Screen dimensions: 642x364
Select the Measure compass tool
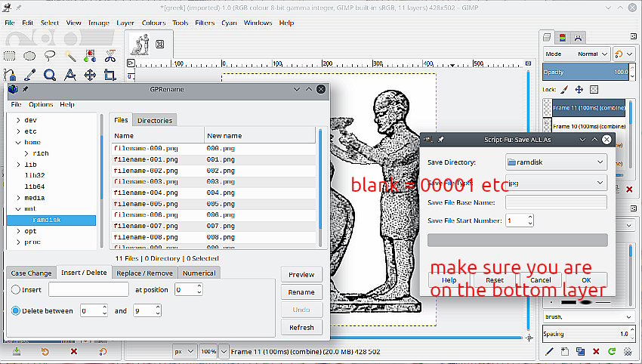70,75
